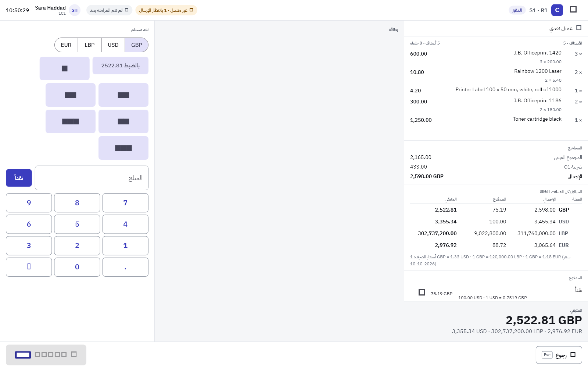Go back with the رجوع Esc button
The height and width of the screenshot is (368, 588).
(x=559, y=355)
